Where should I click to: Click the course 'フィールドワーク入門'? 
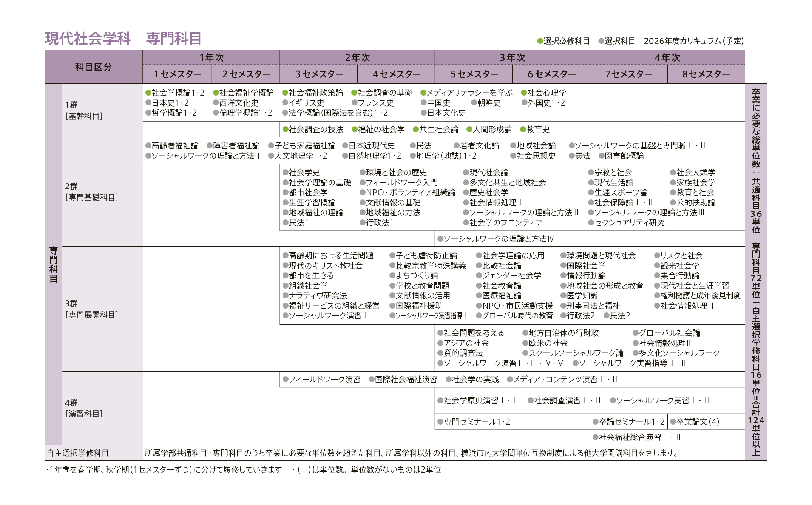(x=398, y=182)
